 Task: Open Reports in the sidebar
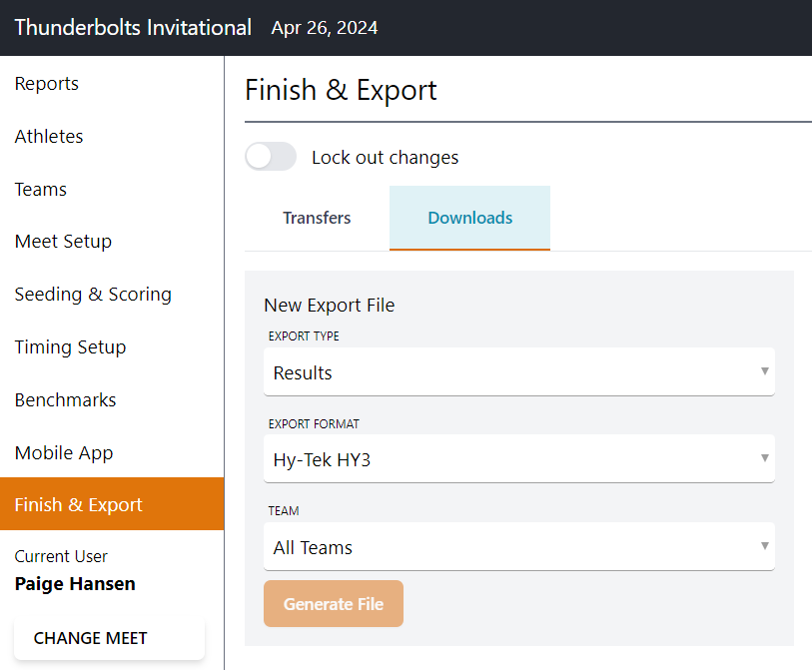pyautogui.click(x=47, y=83)
